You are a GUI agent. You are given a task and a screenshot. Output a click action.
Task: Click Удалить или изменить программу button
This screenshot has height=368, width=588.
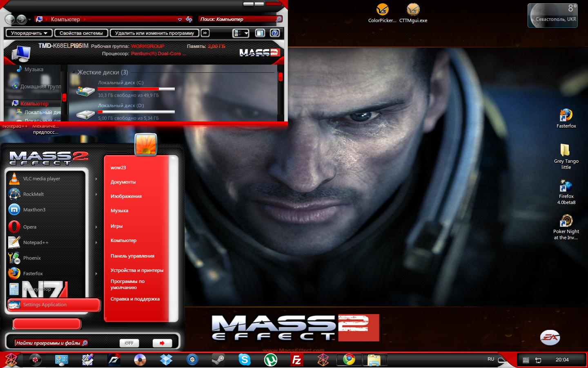[x=154, y=33]
